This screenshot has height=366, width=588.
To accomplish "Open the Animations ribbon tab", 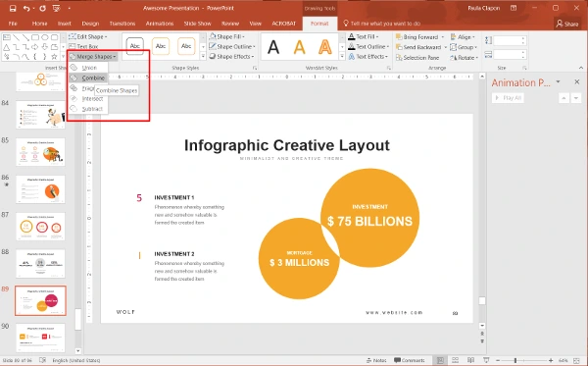I will [160, 24].
